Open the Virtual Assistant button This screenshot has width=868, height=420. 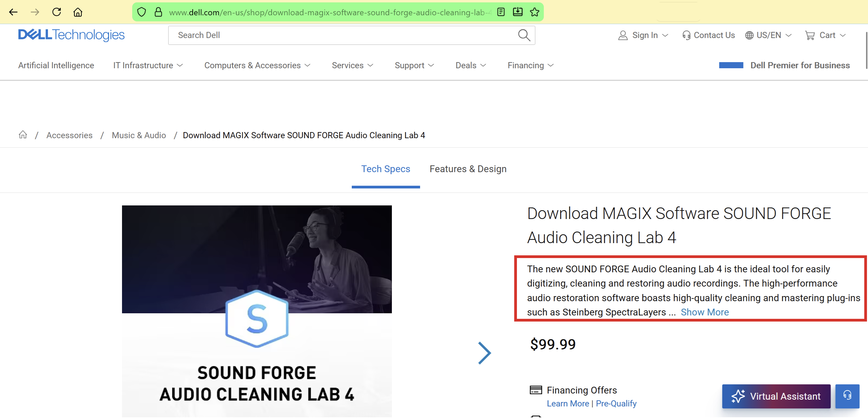click(x=776, y=396)
